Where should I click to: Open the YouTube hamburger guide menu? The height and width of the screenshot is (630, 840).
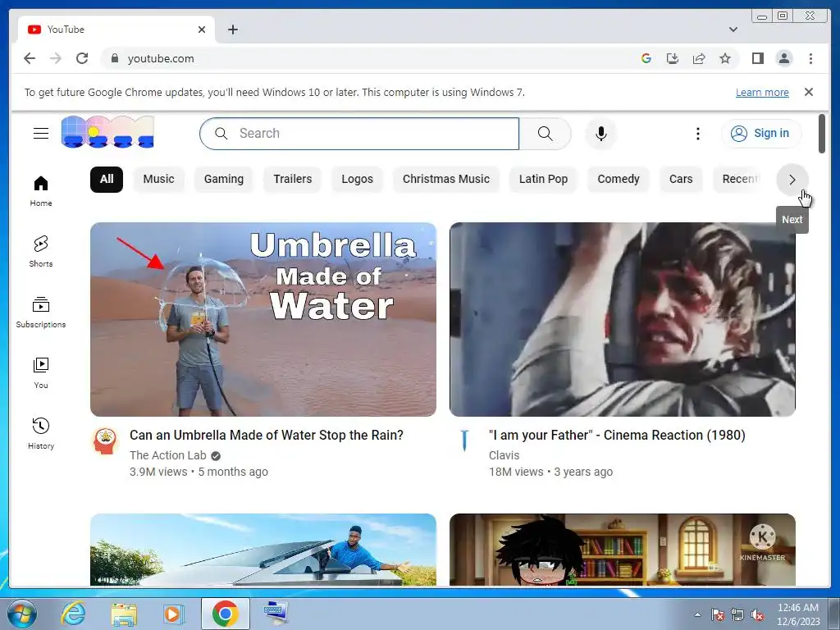click(x=41, y=134)
